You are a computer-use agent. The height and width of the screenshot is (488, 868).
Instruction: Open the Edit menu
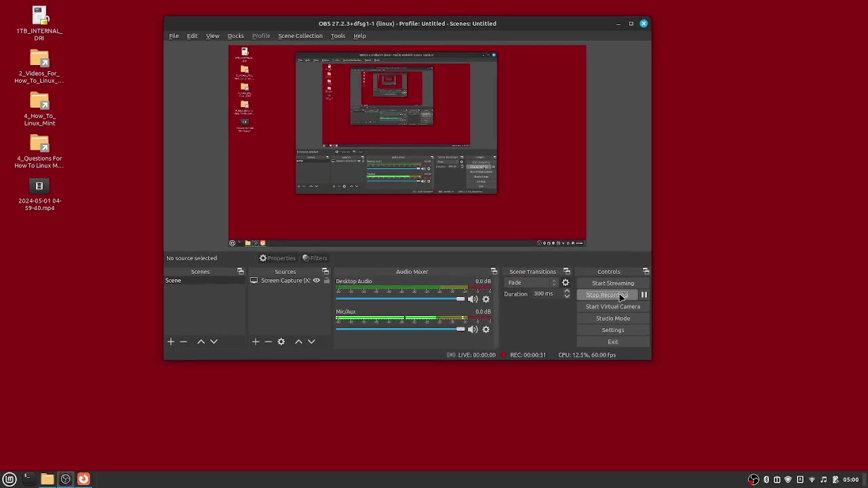pyautogui.click(x=193, y=36)
